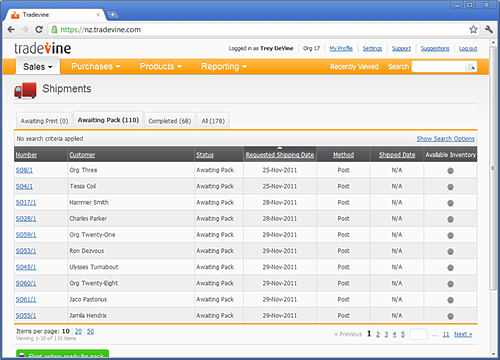500x360 pixels.
Task: Sort by Status column header
Action: [x=205, y=155]
